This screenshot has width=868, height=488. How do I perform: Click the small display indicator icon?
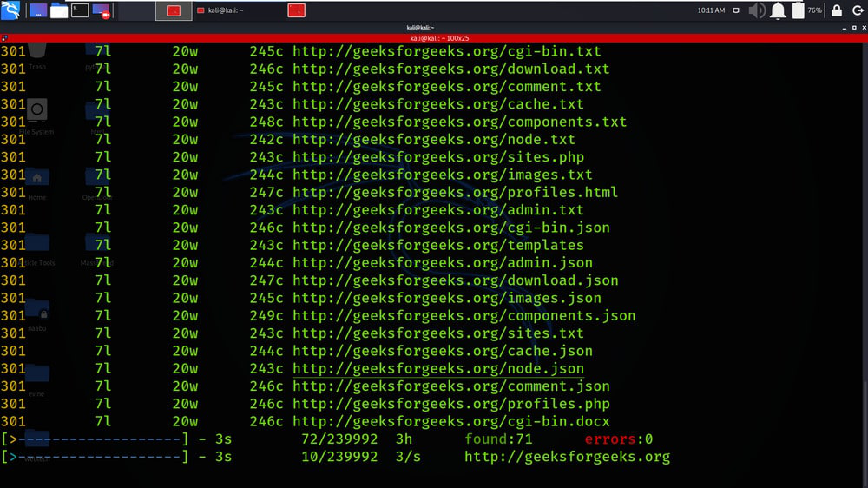click(736, 10)
